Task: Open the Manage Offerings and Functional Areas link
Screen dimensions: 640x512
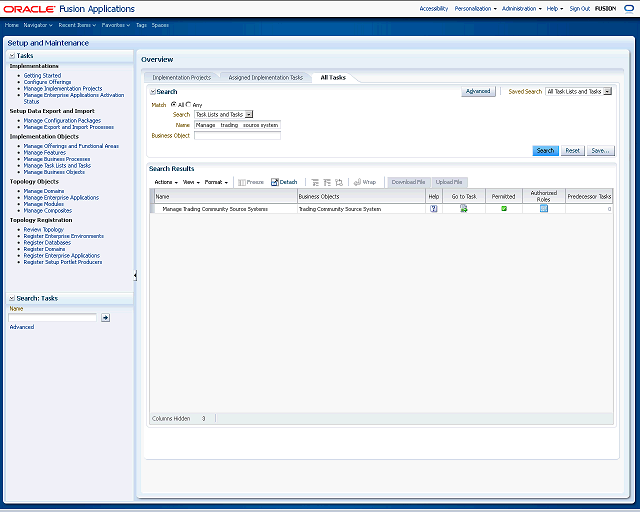Action: click(71, 146)
